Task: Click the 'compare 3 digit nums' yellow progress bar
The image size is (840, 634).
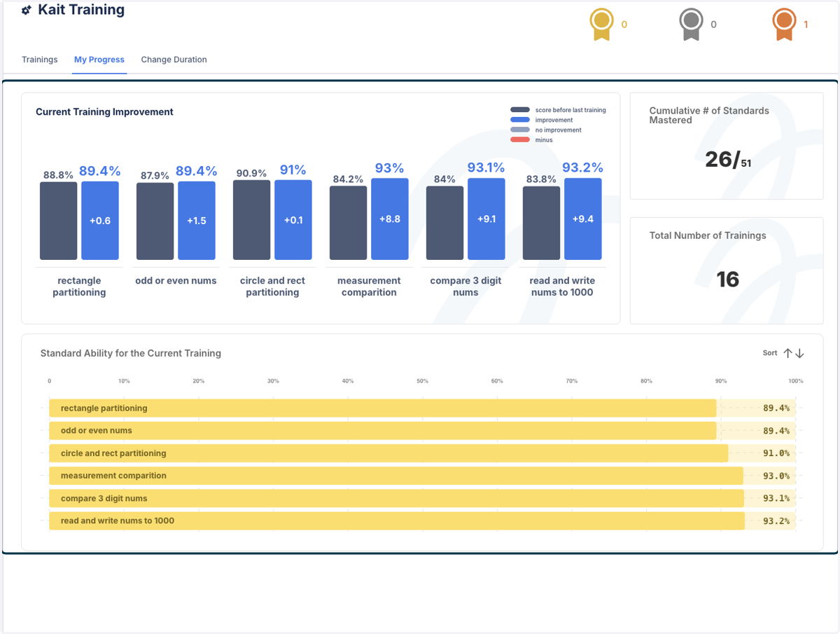Action: [396, 499]
